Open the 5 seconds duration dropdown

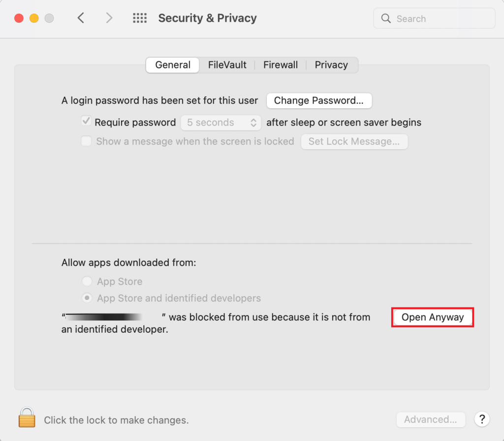click(x=220, y=122)
